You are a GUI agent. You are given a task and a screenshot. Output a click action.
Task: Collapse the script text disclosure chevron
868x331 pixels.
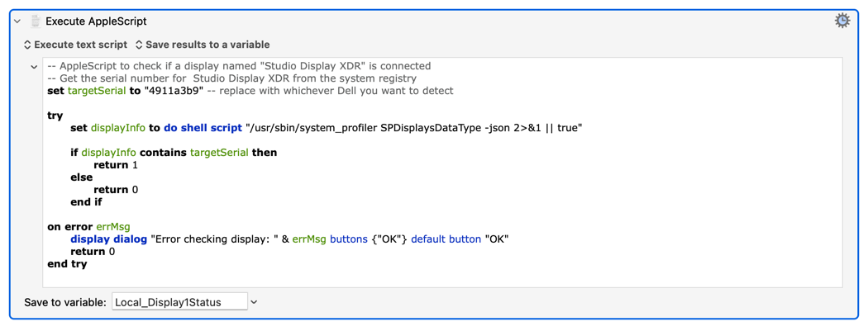click(35, 67)
